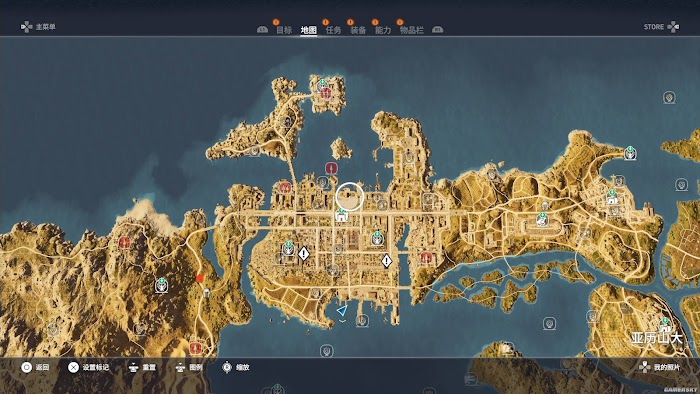Select the fast travel gate icon below the cursor
This screenshot has height=394, width=700.
coord(342,215)
